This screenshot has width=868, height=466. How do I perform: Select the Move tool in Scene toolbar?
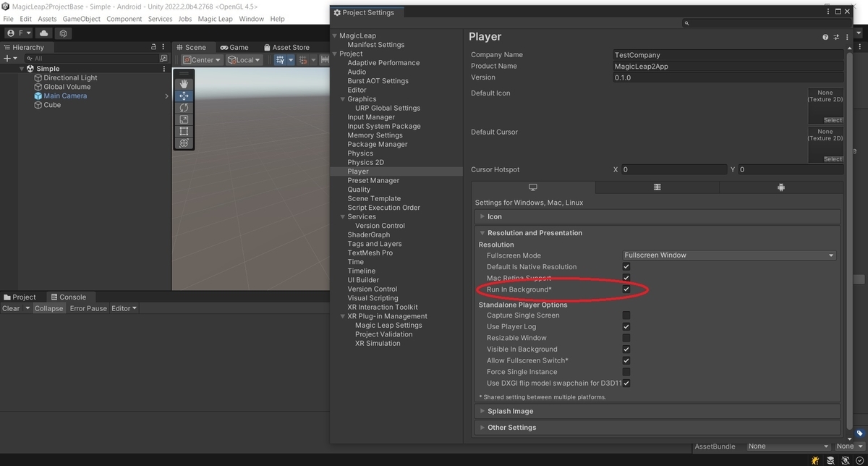(x=184, y=96)
